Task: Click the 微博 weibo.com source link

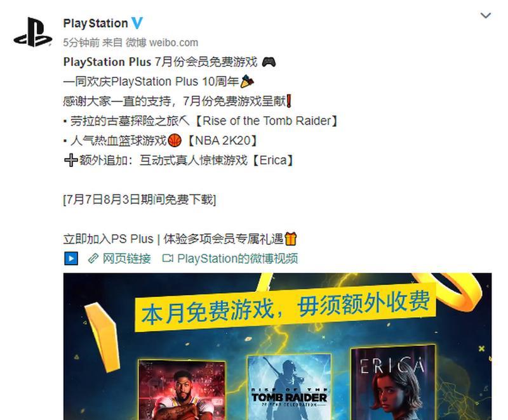Action: tap(162, 43)
